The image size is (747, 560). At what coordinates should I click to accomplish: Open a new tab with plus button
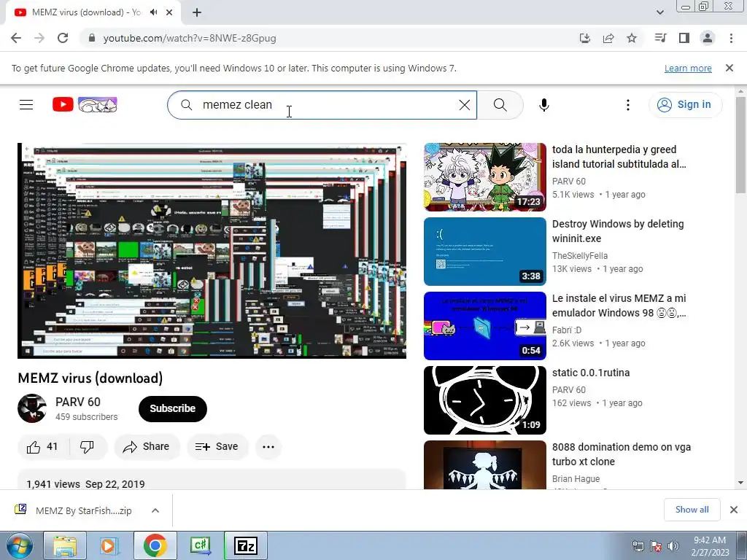197,12
